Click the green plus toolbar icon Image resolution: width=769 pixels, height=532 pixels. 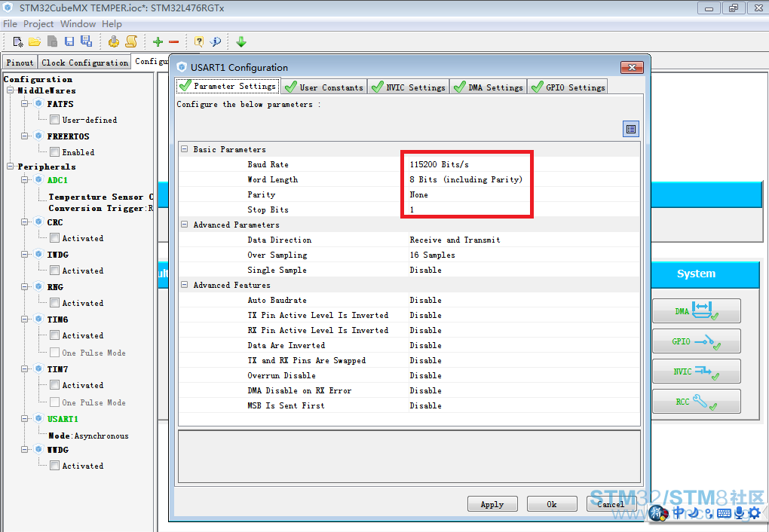[158, 41]
